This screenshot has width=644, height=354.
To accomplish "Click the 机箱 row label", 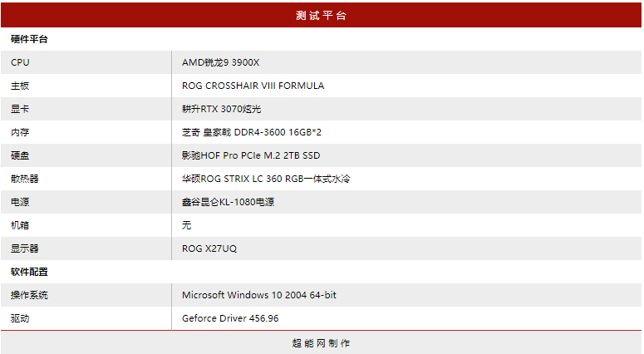I will tap(20, 225).
